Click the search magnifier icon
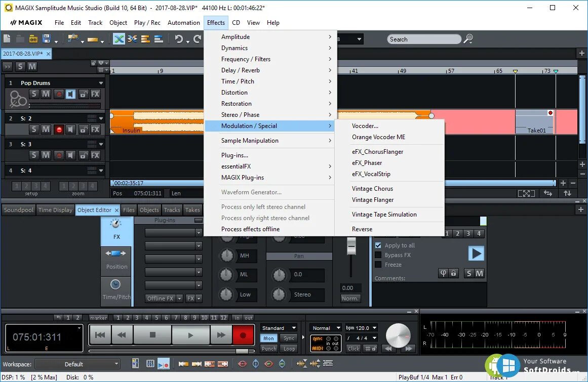588x382 pixels. point(468,38)
